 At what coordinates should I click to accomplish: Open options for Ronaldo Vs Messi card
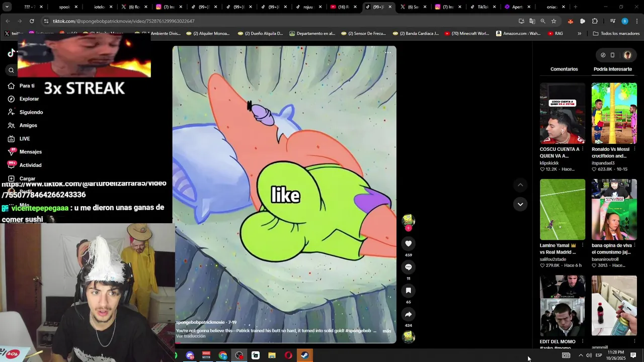point(634,149)
